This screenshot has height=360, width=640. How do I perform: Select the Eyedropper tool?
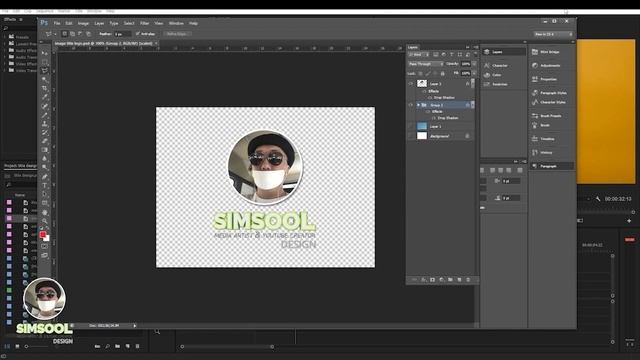(44, 97)
